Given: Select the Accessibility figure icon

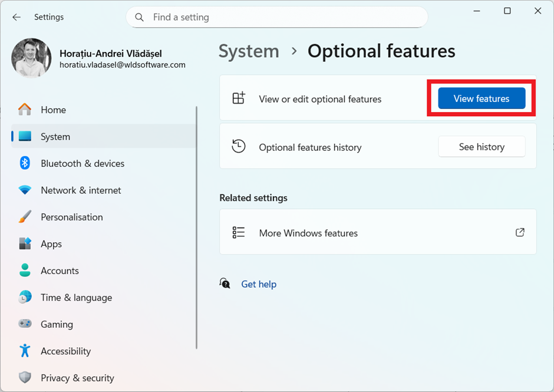Looking at the screenshot, I should coord(24,351).
